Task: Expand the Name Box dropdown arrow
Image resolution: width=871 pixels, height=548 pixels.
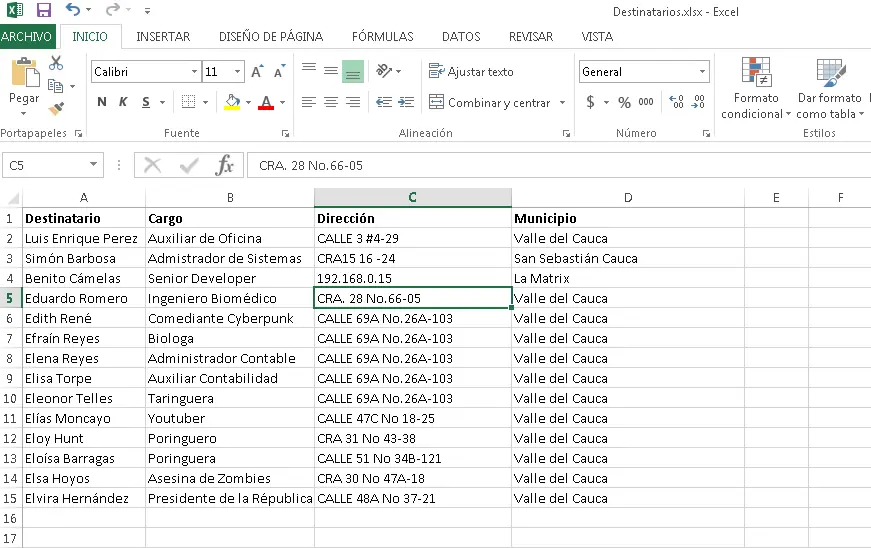Action: (x=93, y=164)
